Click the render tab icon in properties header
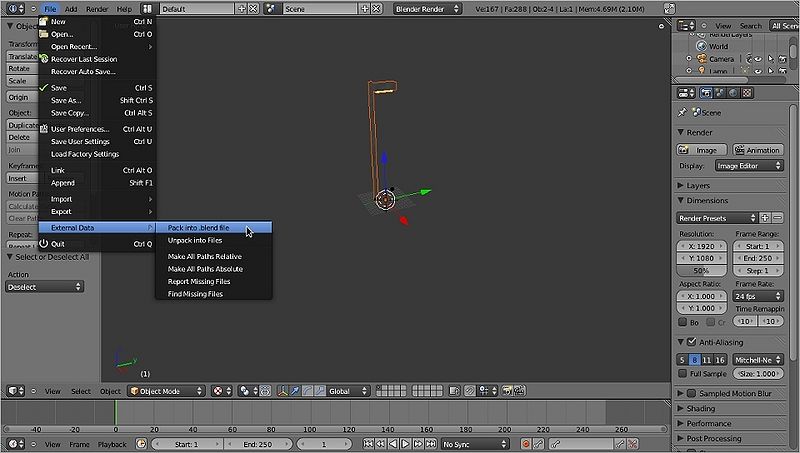800x453 pixels. pos(704,93)
